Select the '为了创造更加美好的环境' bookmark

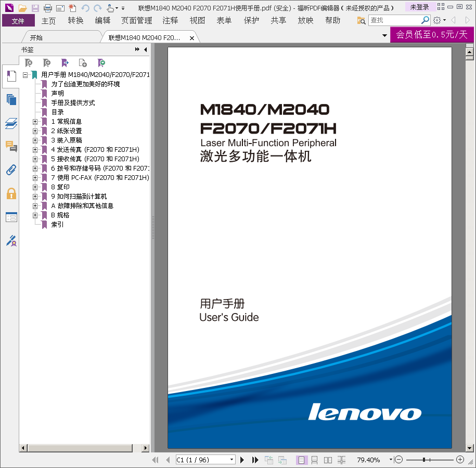tap(85, 84)
